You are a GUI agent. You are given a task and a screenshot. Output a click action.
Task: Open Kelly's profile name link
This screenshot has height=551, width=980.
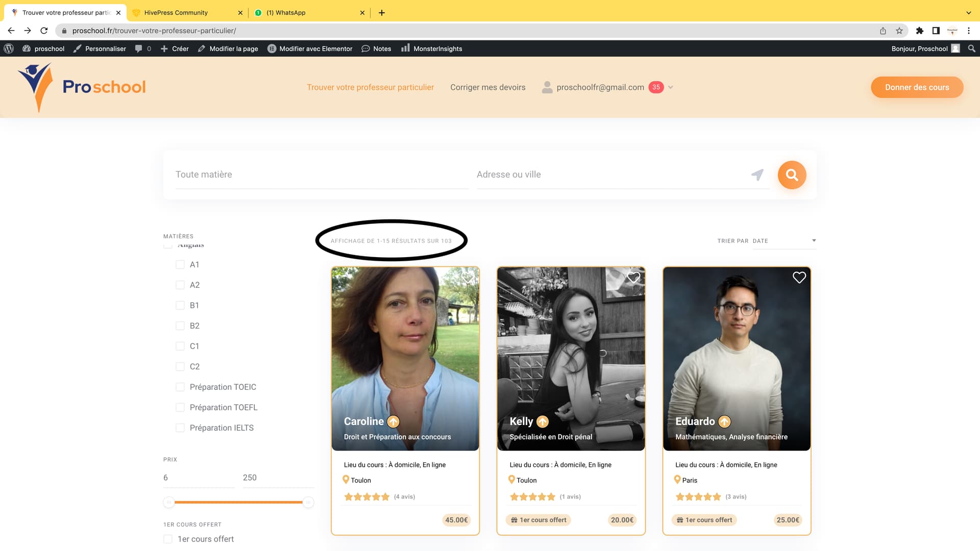pos(521,421)
